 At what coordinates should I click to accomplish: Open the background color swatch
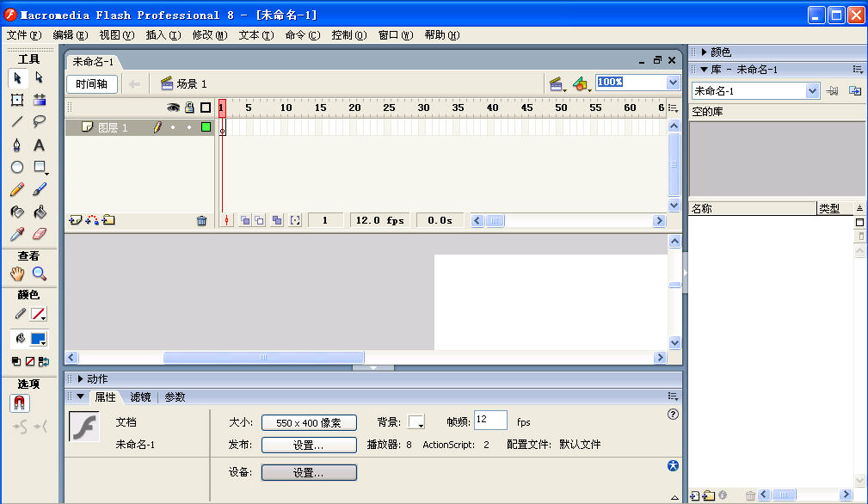point(416,421)
